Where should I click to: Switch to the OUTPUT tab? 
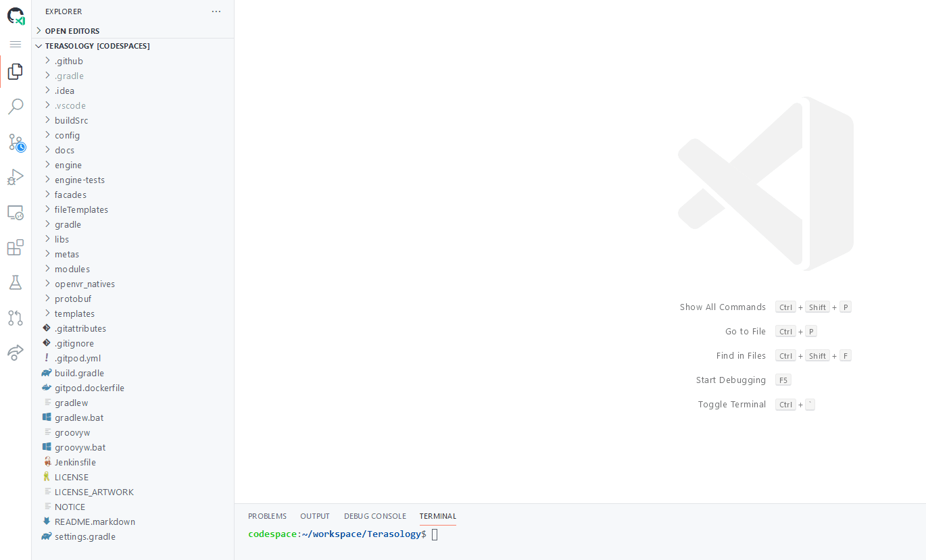tap(314, 515)
